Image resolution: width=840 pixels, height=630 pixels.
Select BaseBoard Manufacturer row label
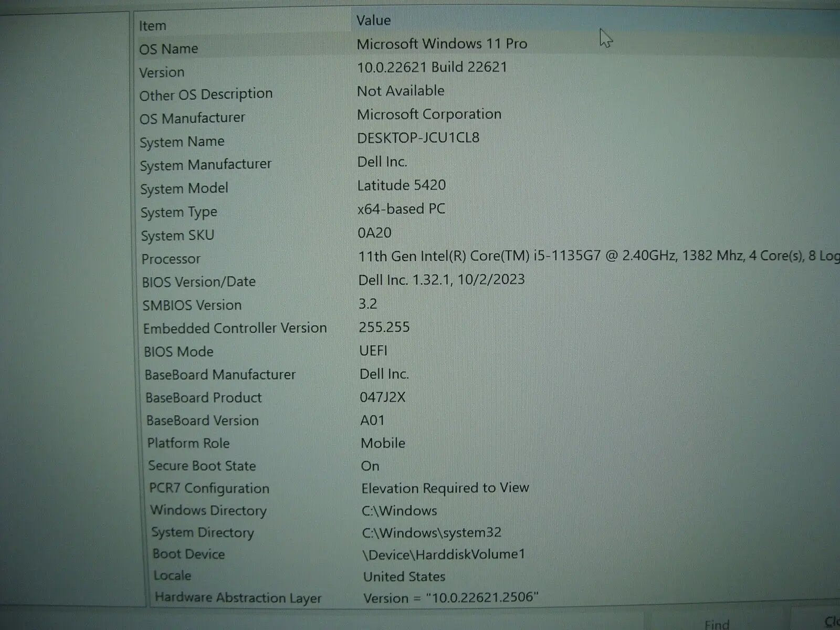[220, 375]
